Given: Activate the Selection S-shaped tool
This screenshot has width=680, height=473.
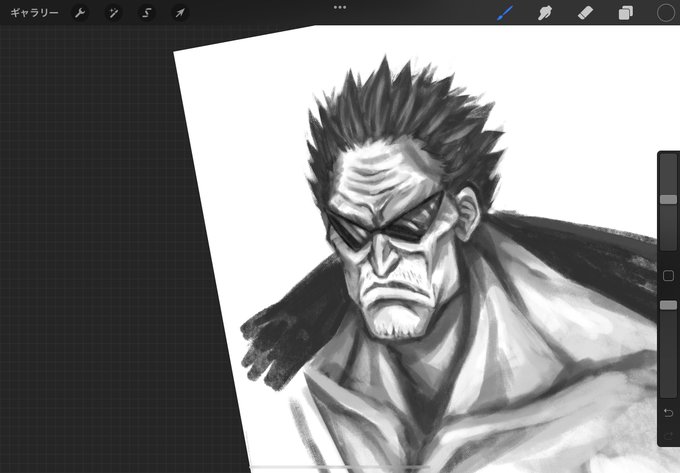Looking at the screenshot, I should coord(147,13).
